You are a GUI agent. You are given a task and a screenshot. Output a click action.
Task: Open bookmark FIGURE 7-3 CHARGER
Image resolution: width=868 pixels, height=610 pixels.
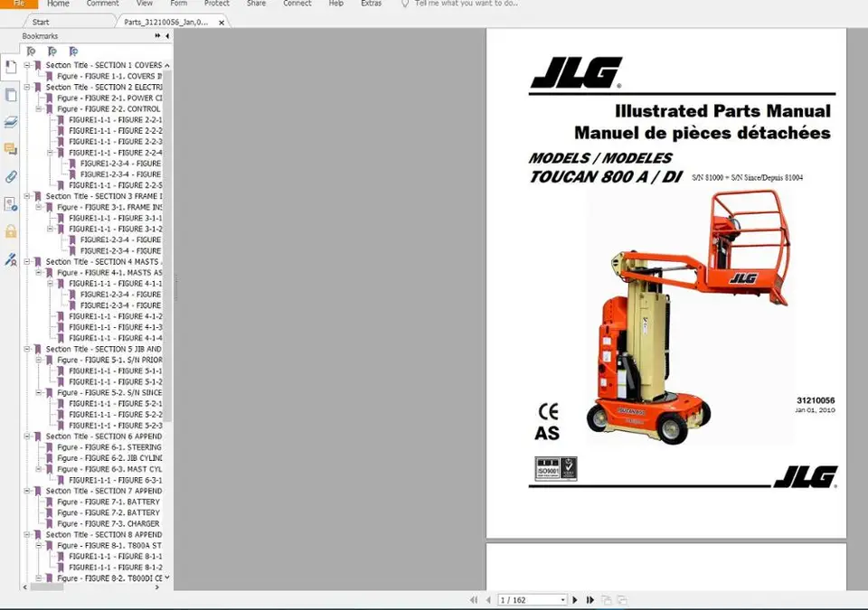click(x=108, y=523)
